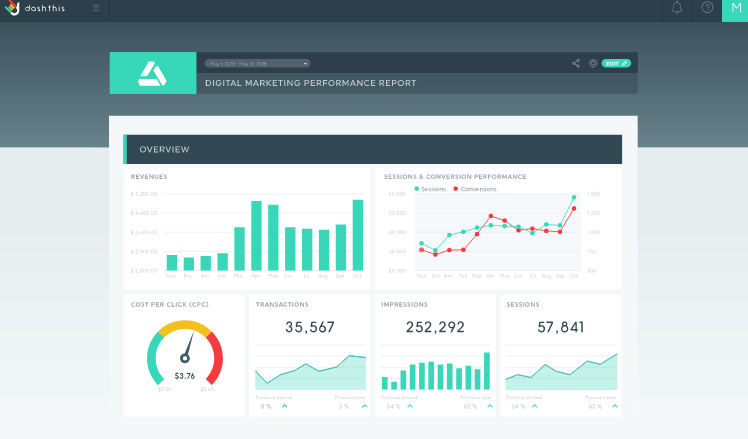Select the Overview section header
Viewport: 748px width, 439px height.
[x=373, y=149]
